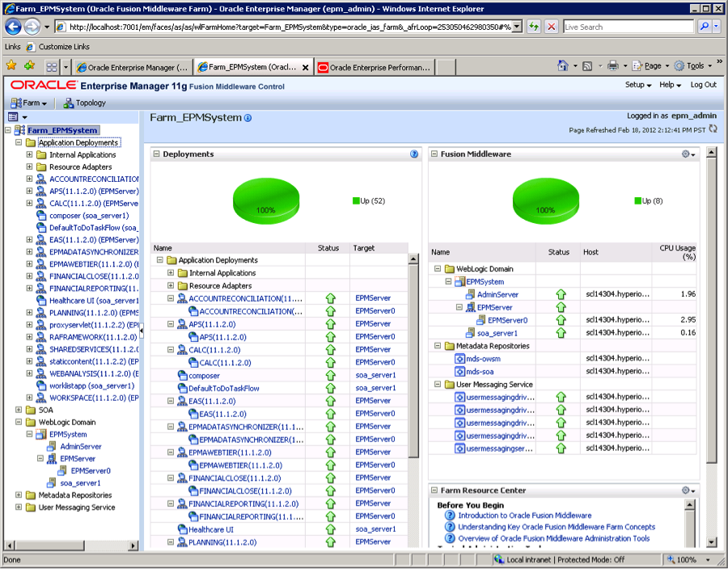Click the tree view menu icon in the left pane

click(x=13, y=117)
